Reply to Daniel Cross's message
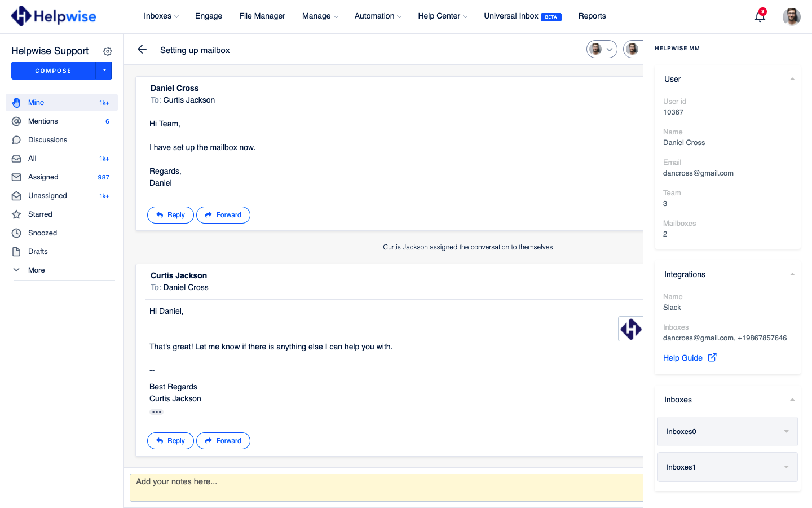 [170, 215]
